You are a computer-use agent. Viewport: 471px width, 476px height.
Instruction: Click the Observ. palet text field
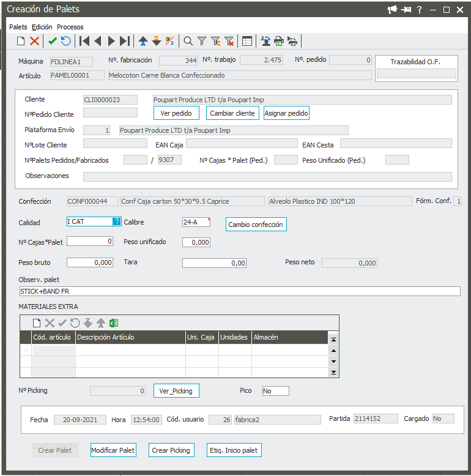click(239, 291)
